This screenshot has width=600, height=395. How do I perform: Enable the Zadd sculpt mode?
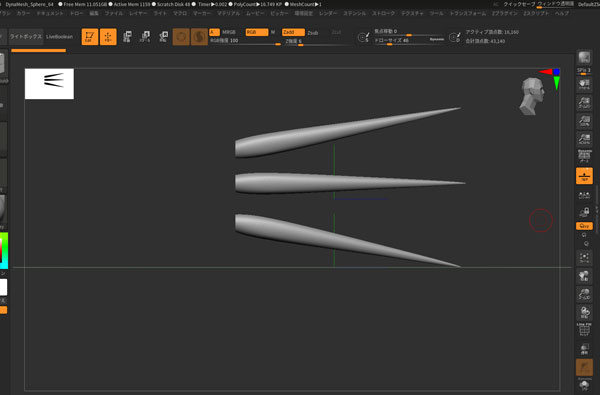coord(293,32)
